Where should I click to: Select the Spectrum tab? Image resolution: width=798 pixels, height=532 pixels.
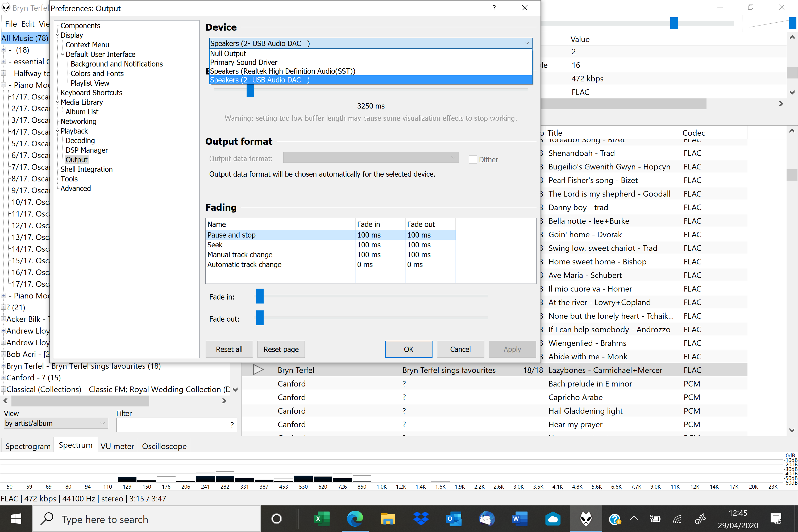[x=75, y=445]
